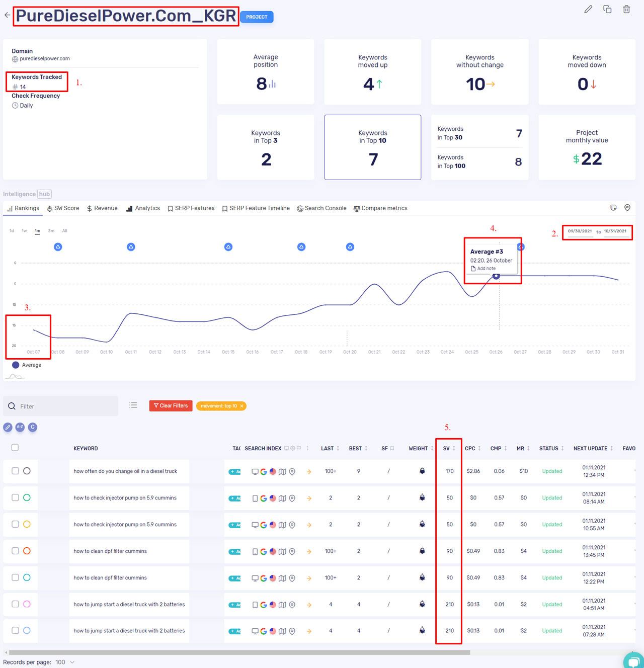
Task: Click the Tag add button in first keyword row
Action: pyautogui.click(x=234, y=471)
